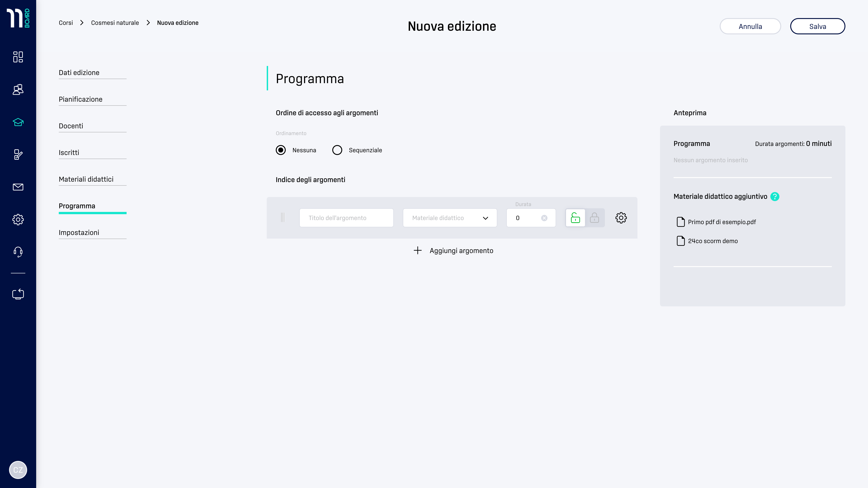Open the support headset icon

tap(18, 252)
